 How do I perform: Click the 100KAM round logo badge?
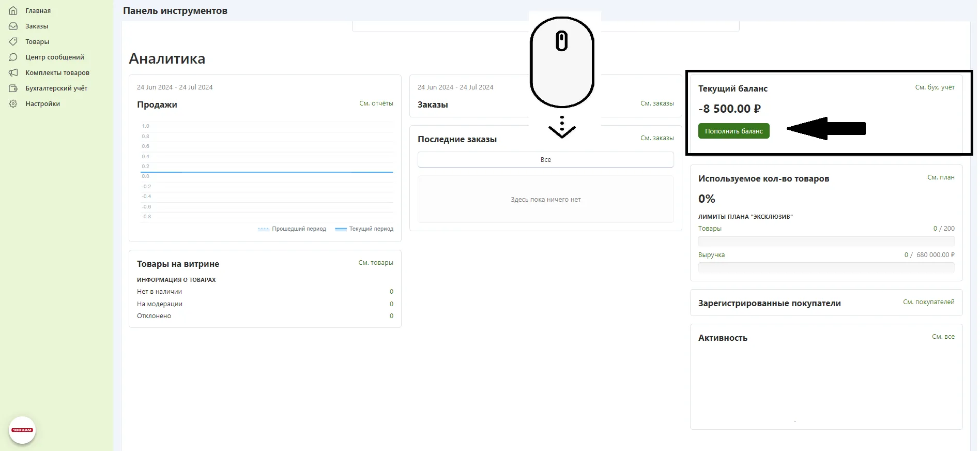pos(22,430)
